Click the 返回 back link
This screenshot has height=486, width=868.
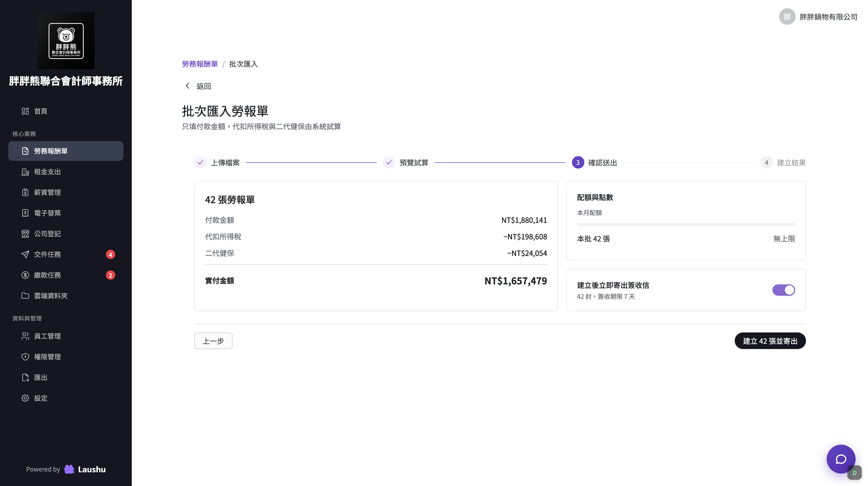point(198,86)
